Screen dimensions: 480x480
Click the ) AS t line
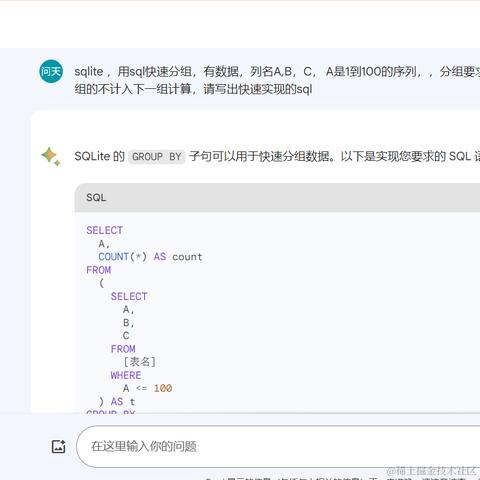point(117,402)
